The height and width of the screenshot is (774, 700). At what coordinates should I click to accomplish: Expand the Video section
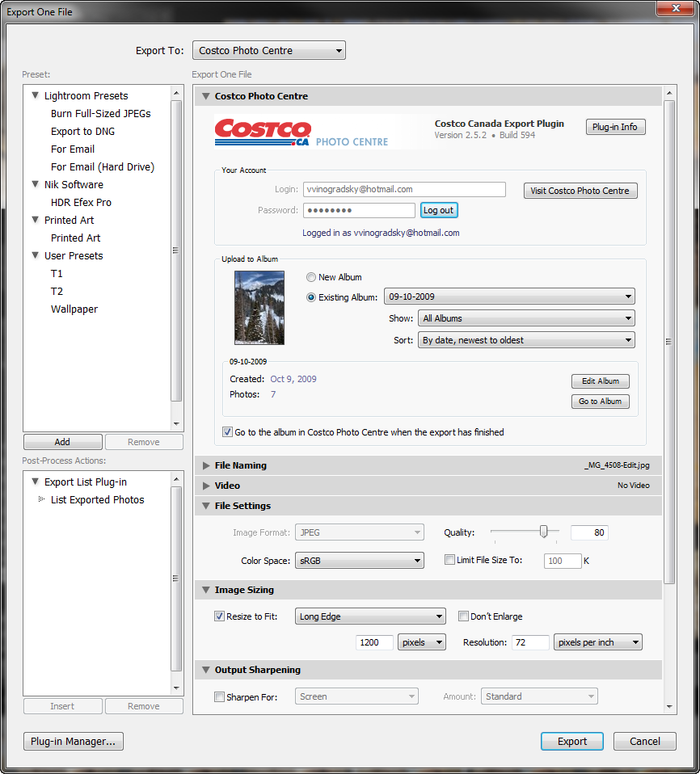coord(206,486)
